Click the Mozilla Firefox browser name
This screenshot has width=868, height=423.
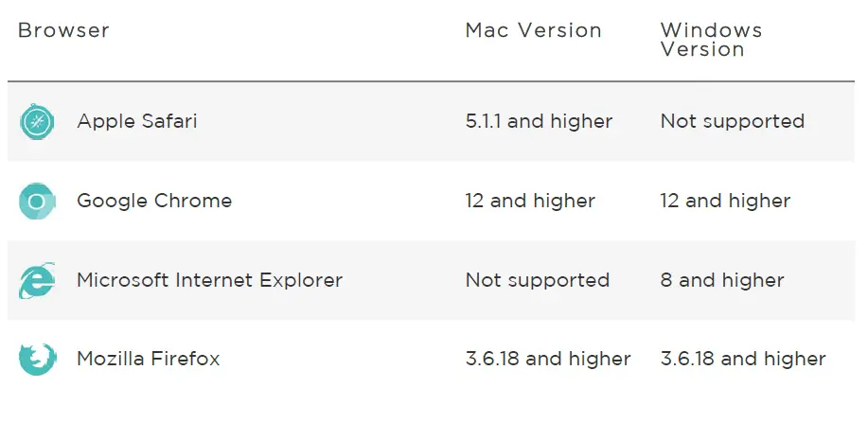coord(149,359)
